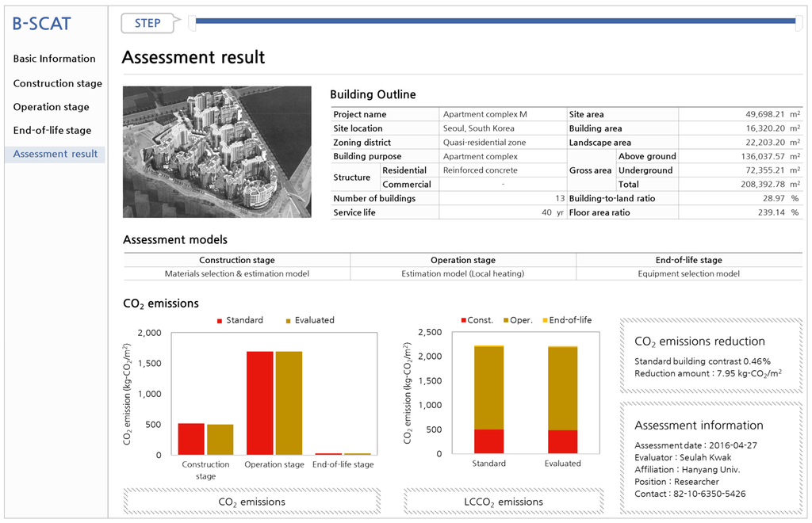812x523 pixels.
Task: Click the B-SCAT logo
Action: [41, 23]
